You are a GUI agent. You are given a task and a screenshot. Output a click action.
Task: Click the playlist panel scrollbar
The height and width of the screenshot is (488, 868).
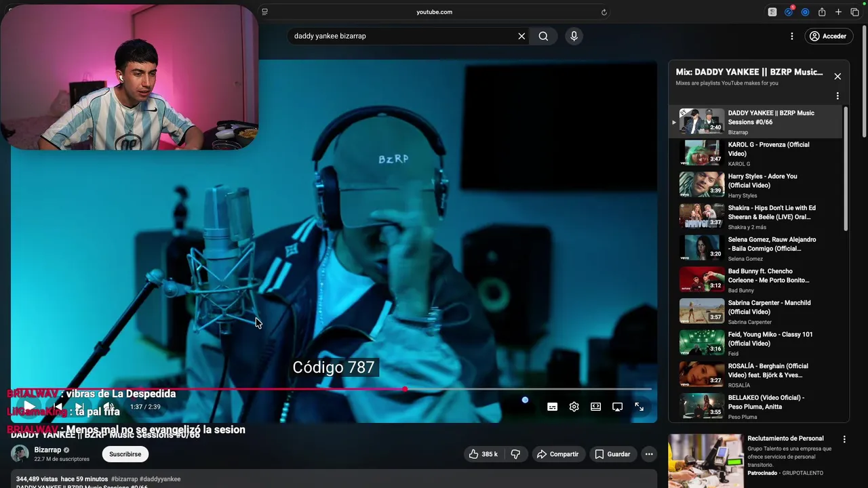846,169
